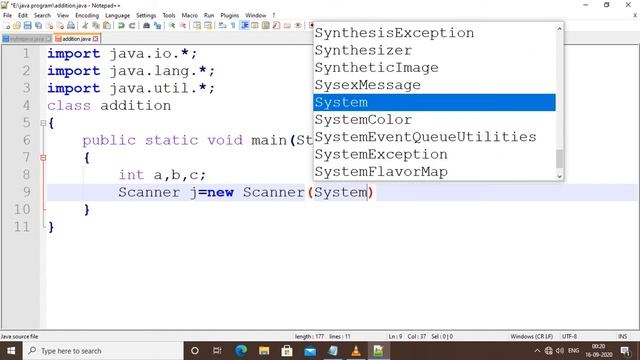Open the Plugins menu

pos(229,15)
